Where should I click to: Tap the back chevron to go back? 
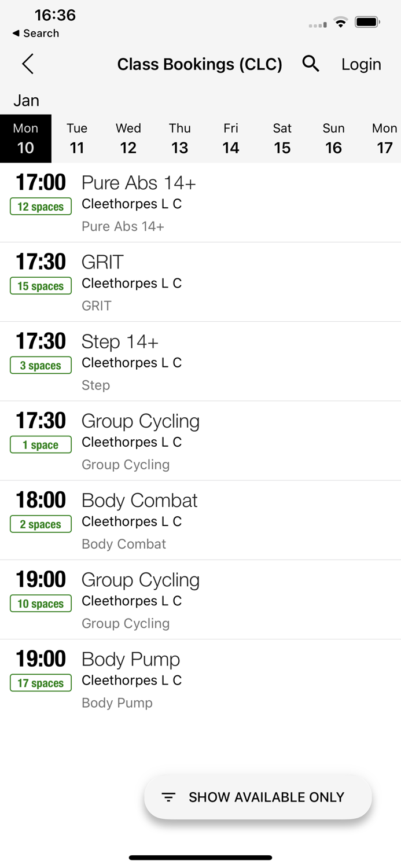pos(27,64)
